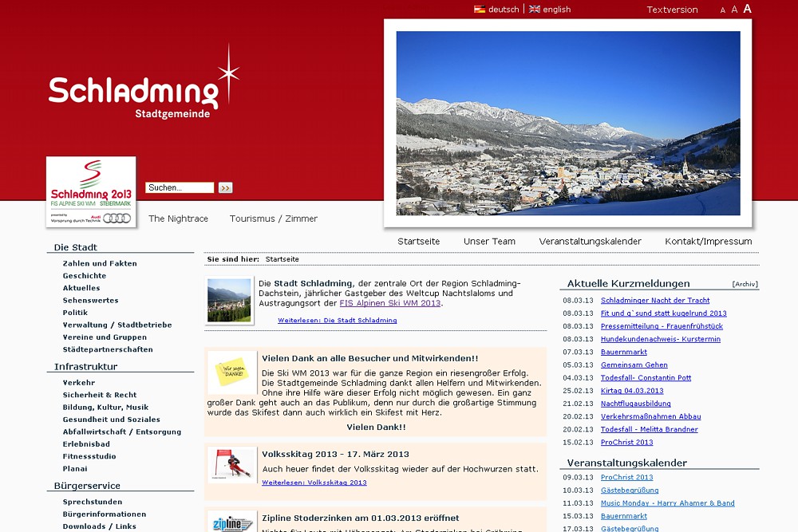Open Downloads / Links in sidebar
Screen dimensions: 798x532
(x=99, y=526)
